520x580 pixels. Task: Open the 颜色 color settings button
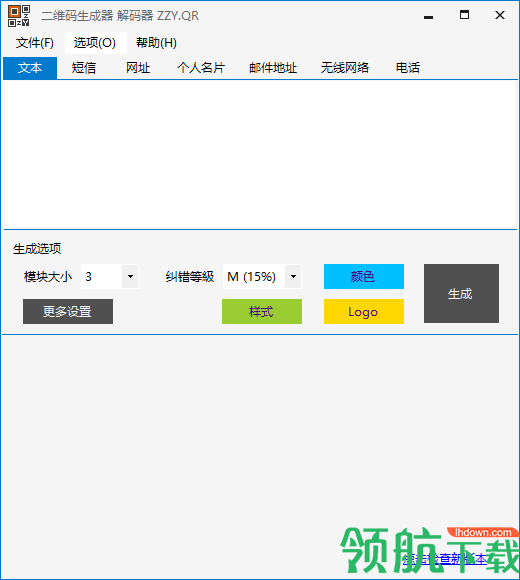pos(364,276)
